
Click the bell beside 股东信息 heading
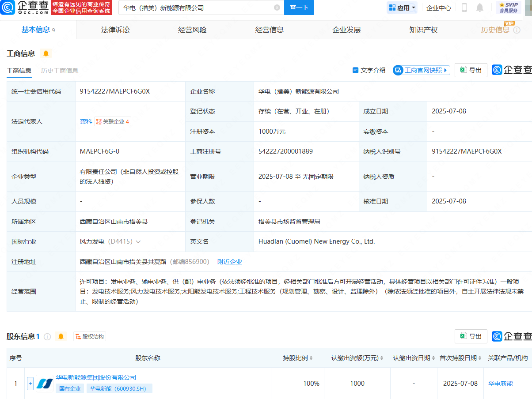pyautogui.click(x=61, y=337)
